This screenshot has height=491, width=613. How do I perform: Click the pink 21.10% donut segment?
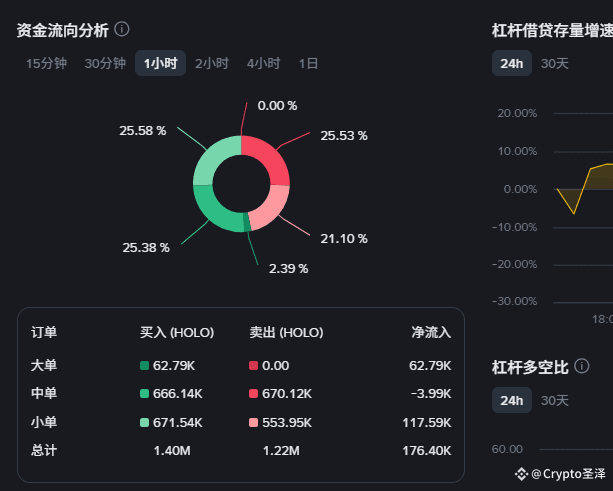point(270,208)
